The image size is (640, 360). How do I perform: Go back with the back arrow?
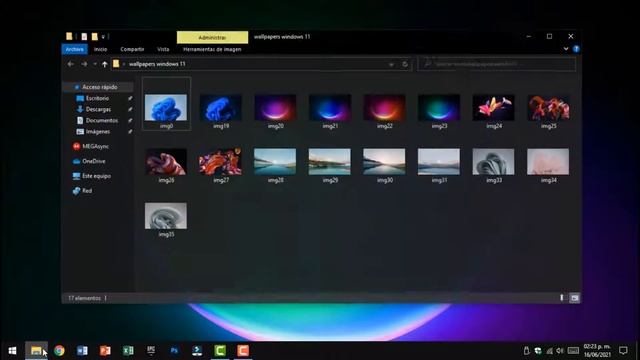[71, 64]
